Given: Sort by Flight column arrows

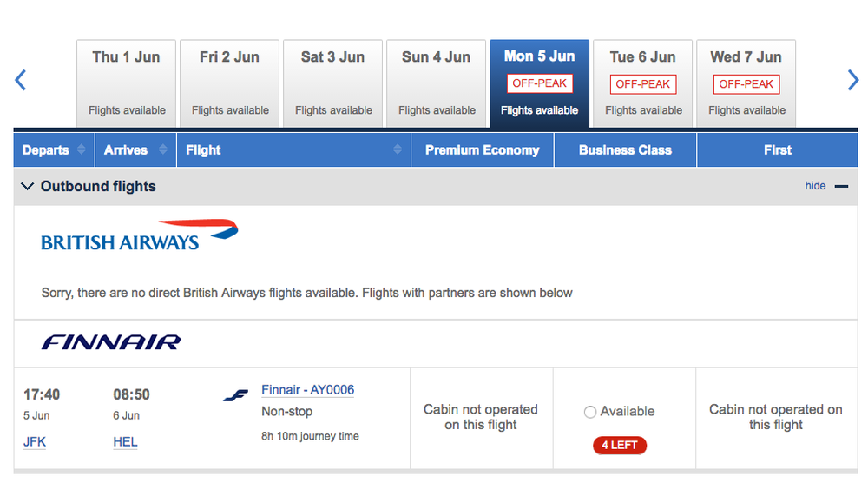Looking at the screenshot, I should [398, 149].
